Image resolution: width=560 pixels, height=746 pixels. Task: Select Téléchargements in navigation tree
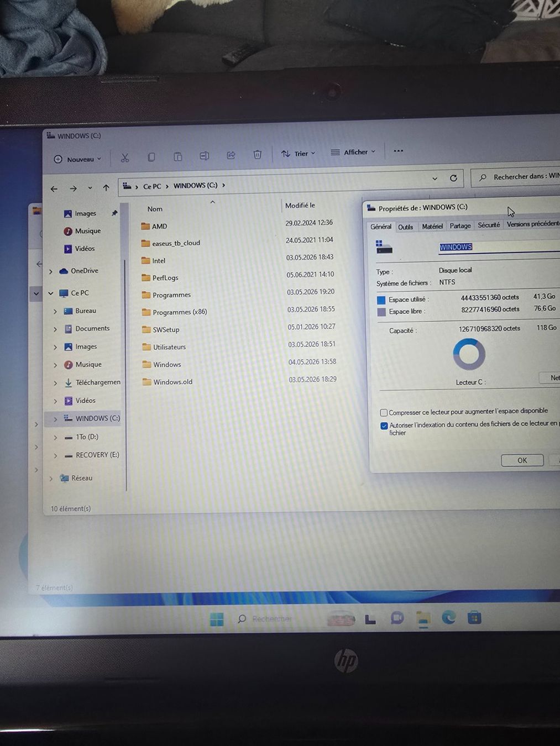point(92,382)
